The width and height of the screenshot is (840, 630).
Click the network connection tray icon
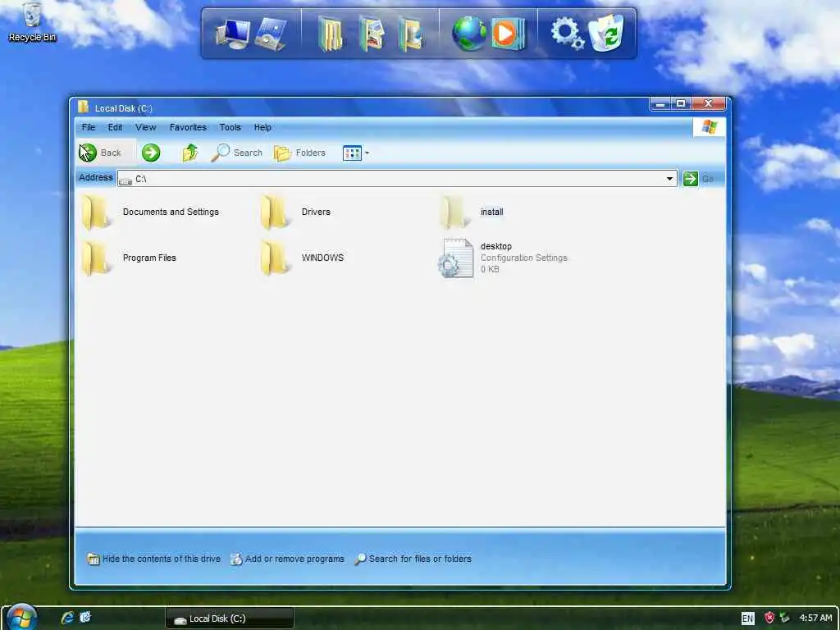coord(785,618)
